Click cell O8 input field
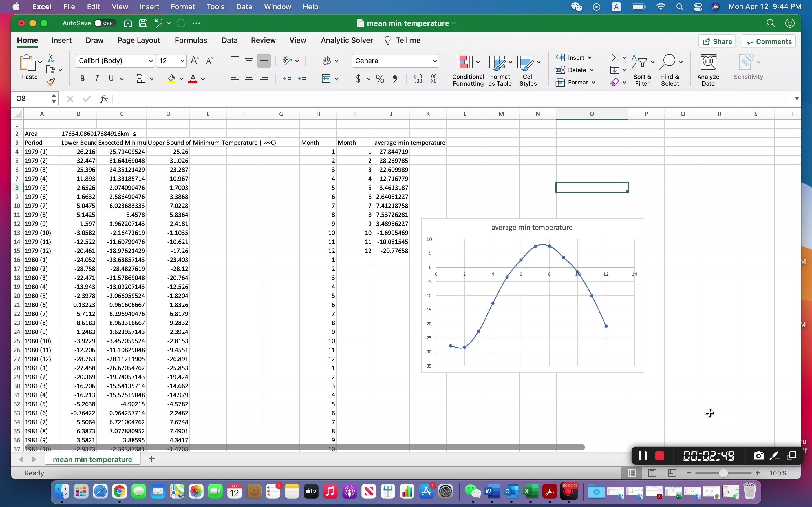This screenshot has width=812, height=507. pyautogui.click(x=592, y=188)
